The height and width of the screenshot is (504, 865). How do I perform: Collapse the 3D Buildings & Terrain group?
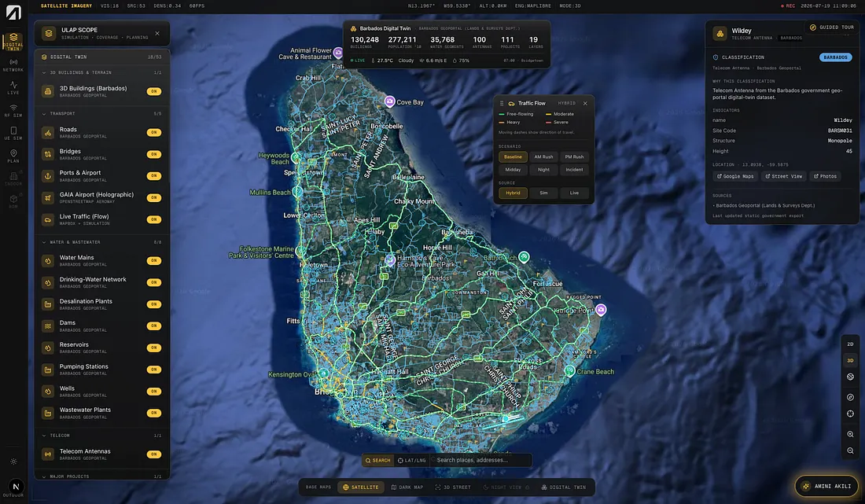tap(101, 72)
